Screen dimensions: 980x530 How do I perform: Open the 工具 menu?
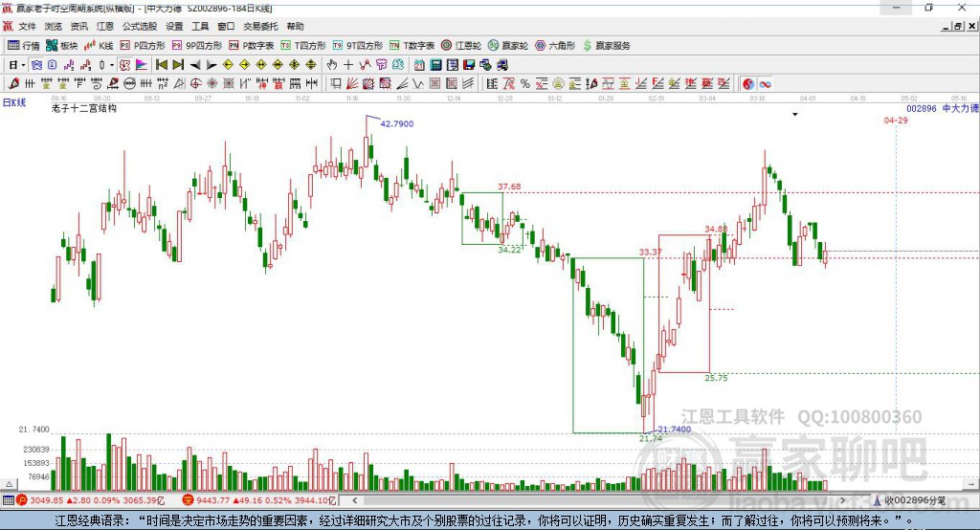pos(200,26)
